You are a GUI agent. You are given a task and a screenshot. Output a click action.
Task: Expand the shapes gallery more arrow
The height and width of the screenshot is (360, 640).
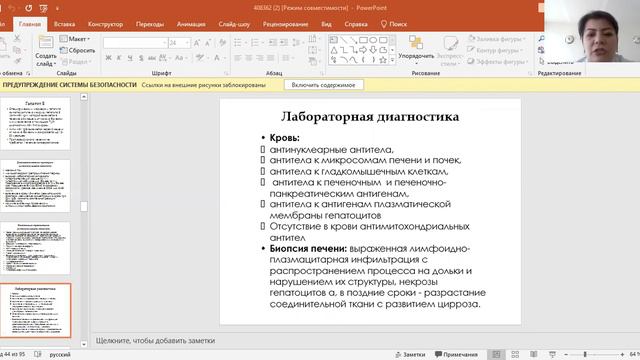[x=392, y=60]
